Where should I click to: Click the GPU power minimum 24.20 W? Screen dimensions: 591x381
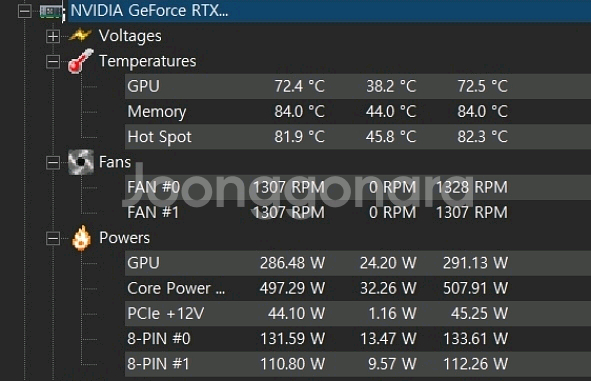tap(388, 263)
